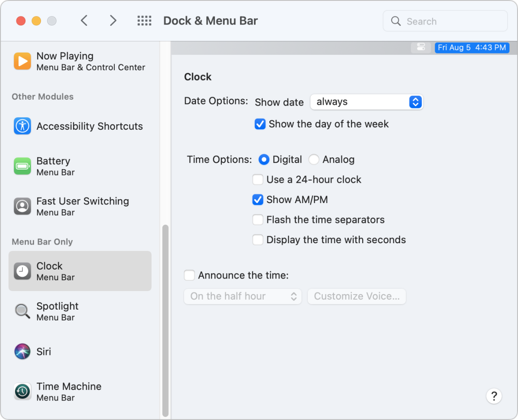Click the Dock & Menu Bar title

pyautogui.click(x=211, y=21)
